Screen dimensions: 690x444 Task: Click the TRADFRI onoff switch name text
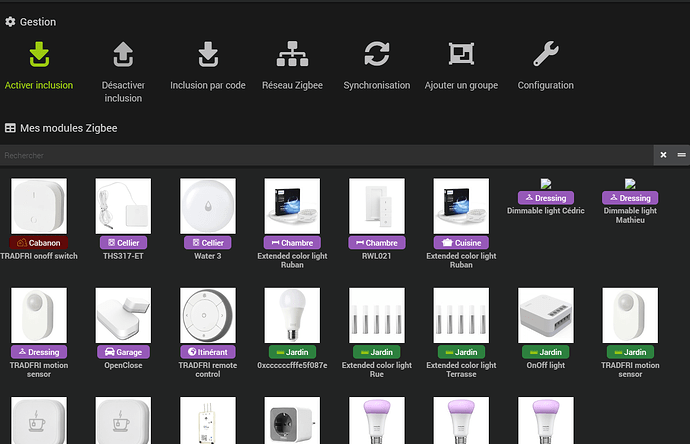click(x=39, y=256)
